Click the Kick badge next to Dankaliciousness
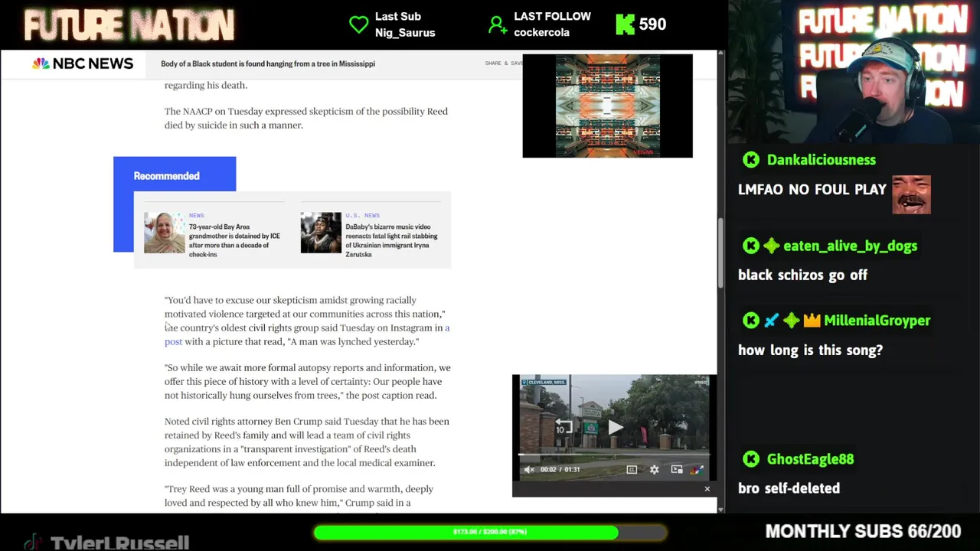Image resolution: width=980 pixels, height=551 pixels. click(x=751, y=160)
